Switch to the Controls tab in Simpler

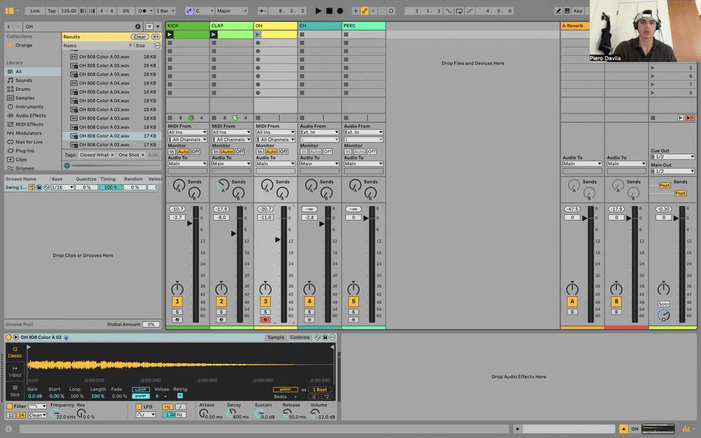point(300,337)
